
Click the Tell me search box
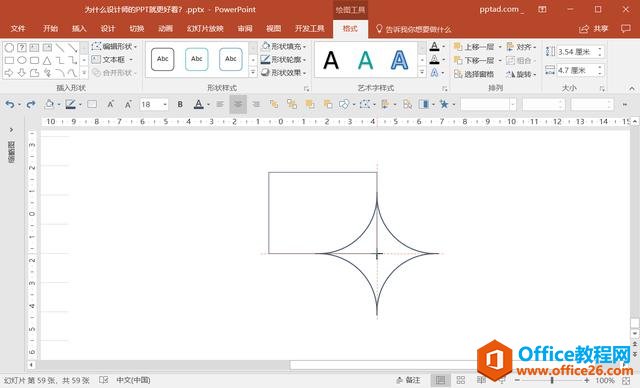(x=413, y=29)
